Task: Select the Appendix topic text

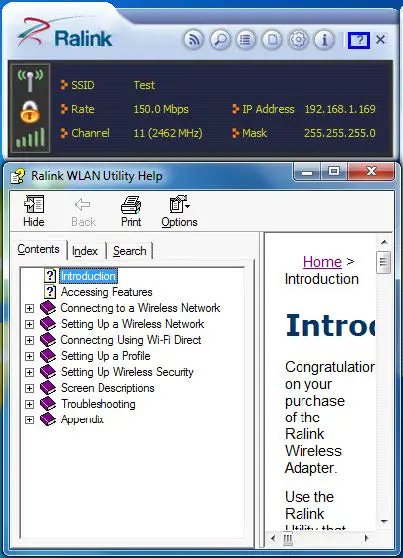Action: (82, 419)
